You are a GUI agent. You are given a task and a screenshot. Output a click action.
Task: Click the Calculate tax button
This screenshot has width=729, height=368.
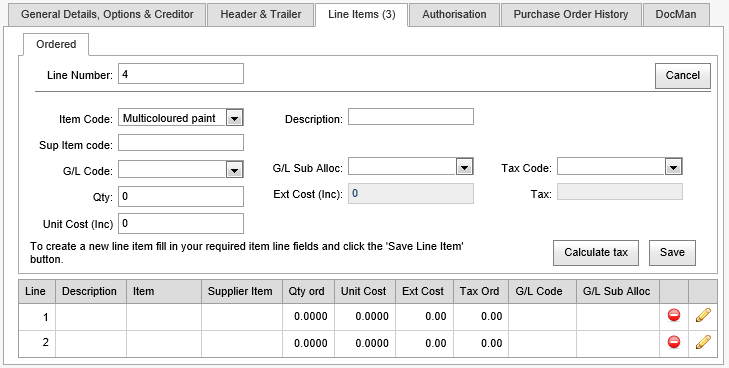(596, 253)
